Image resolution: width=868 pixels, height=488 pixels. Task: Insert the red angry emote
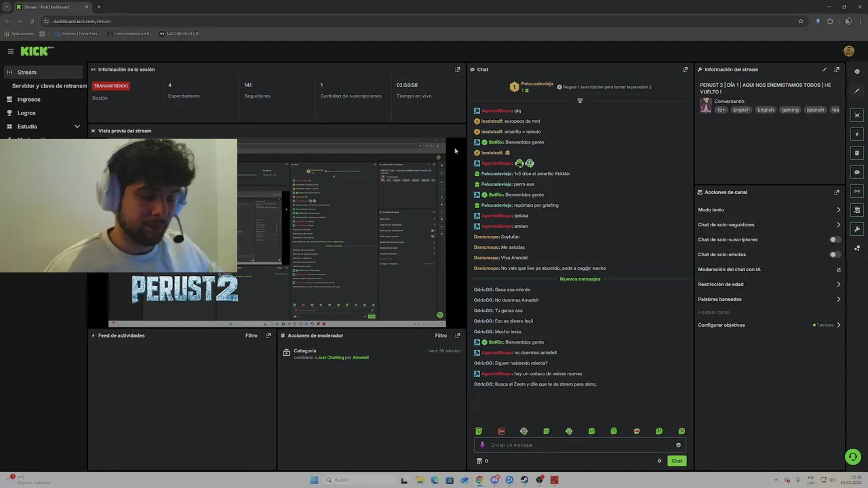pos(501,431)
